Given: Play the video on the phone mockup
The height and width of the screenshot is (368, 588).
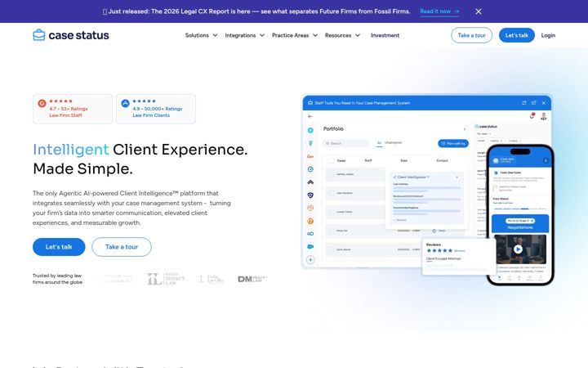Looking at the screenshot, I should pyautogui.click(x=518, y=249).
